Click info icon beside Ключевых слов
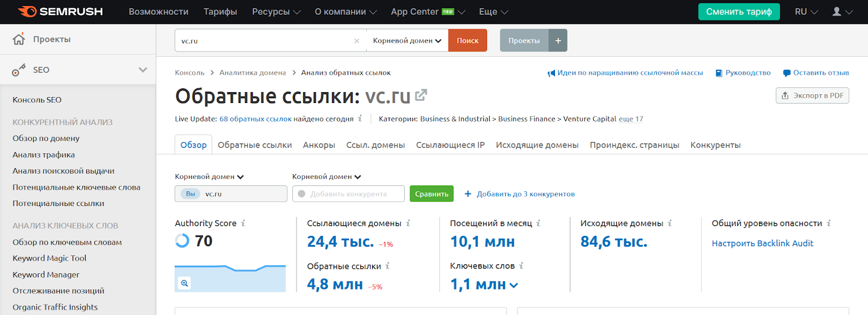The height and width of the screenshot is (315, 868). tap(521, 266)
